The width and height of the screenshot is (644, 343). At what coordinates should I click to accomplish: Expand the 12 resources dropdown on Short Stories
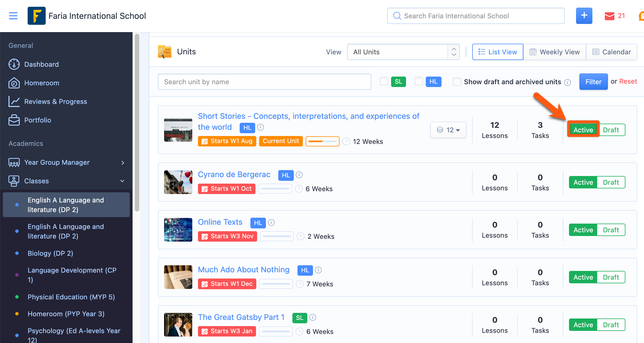click(x=448, y=130)
